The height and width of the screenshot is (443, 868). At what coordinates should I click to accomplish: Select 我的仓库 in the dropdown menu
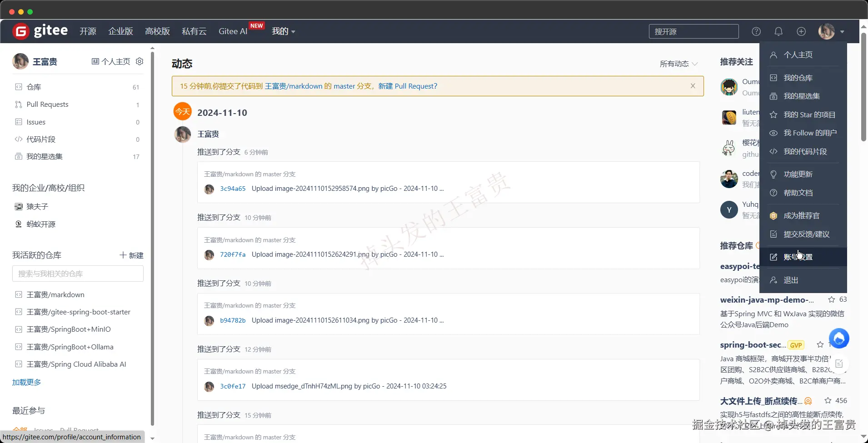(x=803, y=78)
